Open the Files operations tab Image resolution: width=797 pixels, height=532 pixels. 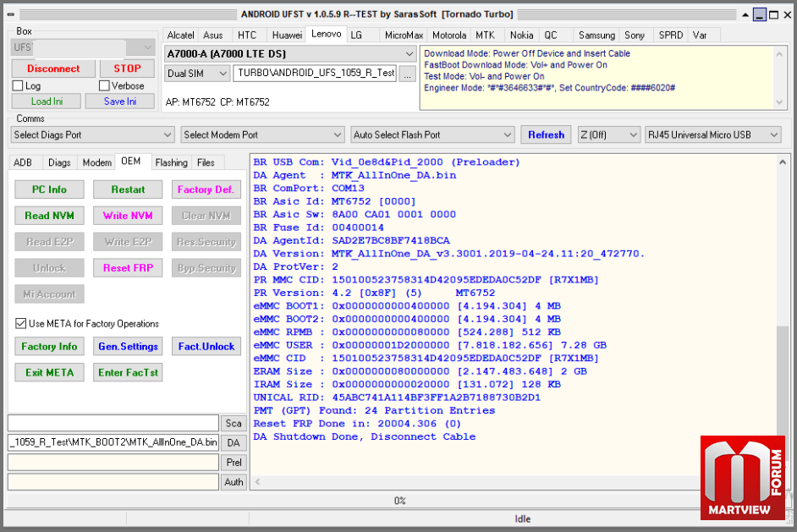(206, 162)
